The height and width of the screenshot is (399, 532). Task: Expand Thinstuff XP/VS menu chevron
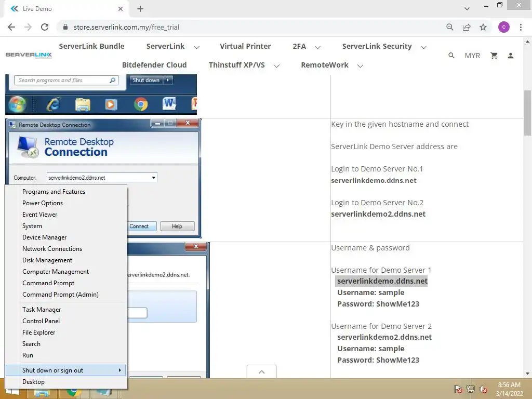[276, 66]
